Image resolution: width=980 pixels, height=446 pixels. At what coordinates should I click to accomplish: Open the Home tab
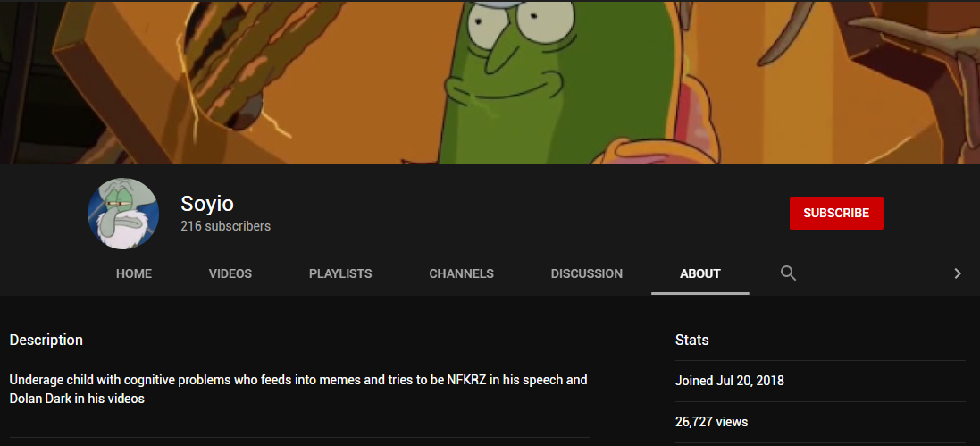point(134,274)
